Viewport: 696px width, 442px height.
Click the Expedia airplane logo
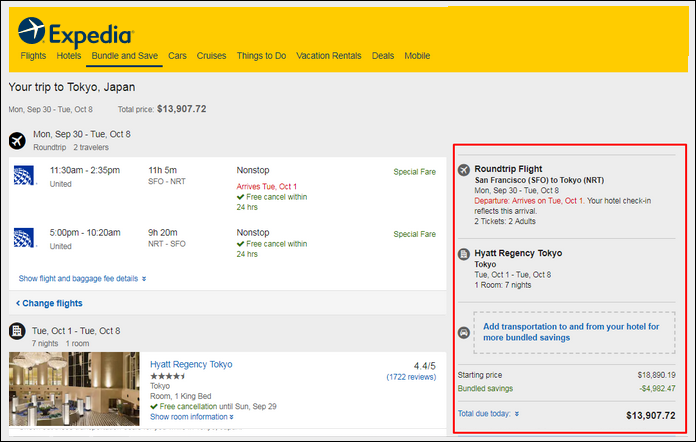pyautogui.click(x=31, y=31)
